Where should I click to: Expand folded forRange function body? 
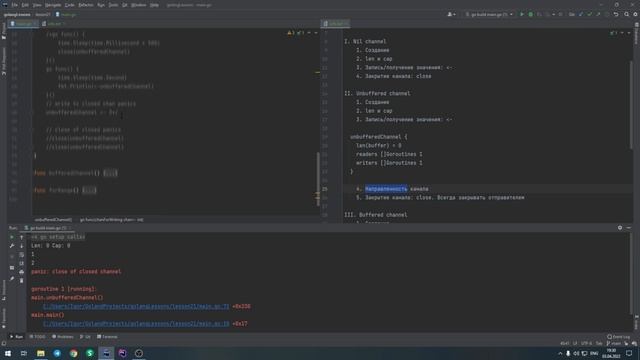[89, 190]
